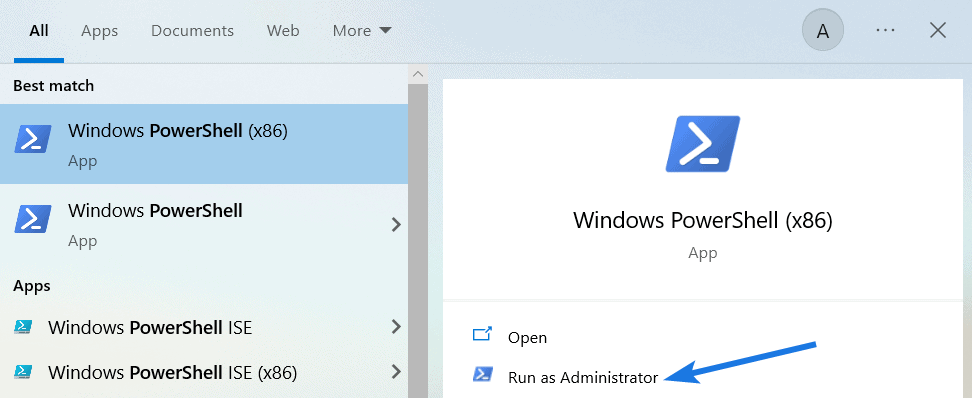Click Windows PowerShell ISE icon

point(24,327)
